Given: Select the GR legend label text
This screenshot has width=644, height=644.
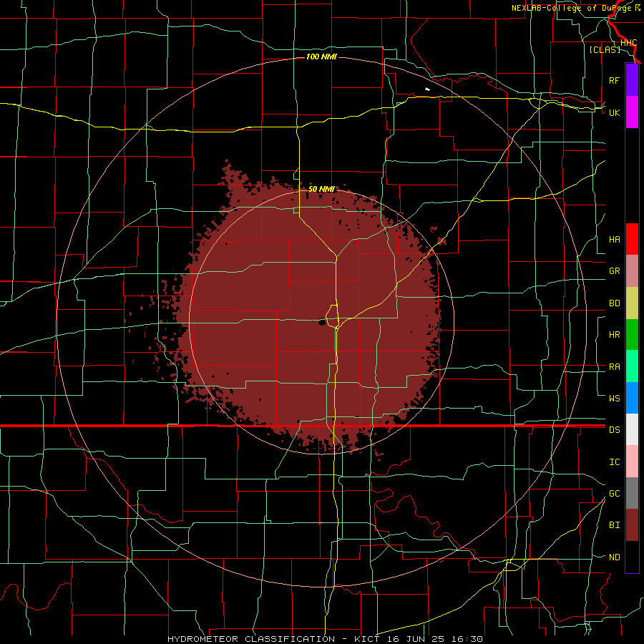Looking at the screenshot, I should pyautogui.click(x=614, y=271).
